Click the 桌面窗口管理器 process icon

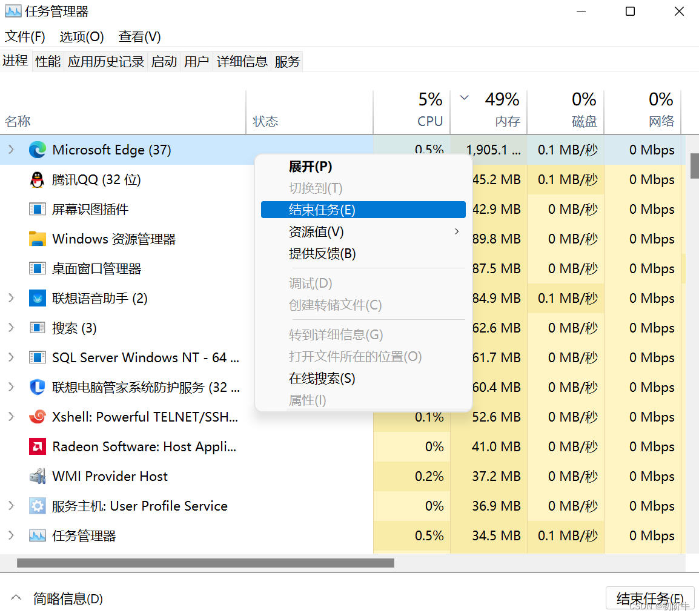click(x=38, y=269)
